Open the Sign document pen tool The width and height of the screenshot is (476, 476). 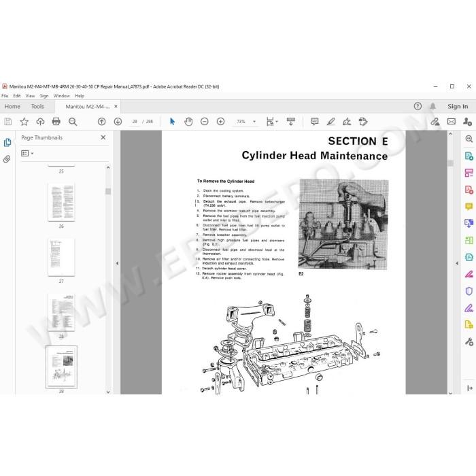point(347,122)
